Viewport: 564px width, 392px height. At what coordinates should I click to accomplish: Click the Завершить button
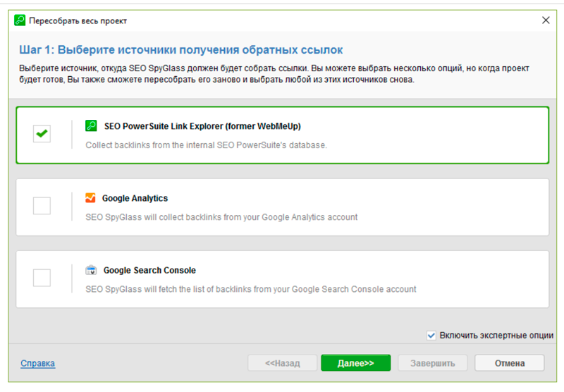[433, 363]
